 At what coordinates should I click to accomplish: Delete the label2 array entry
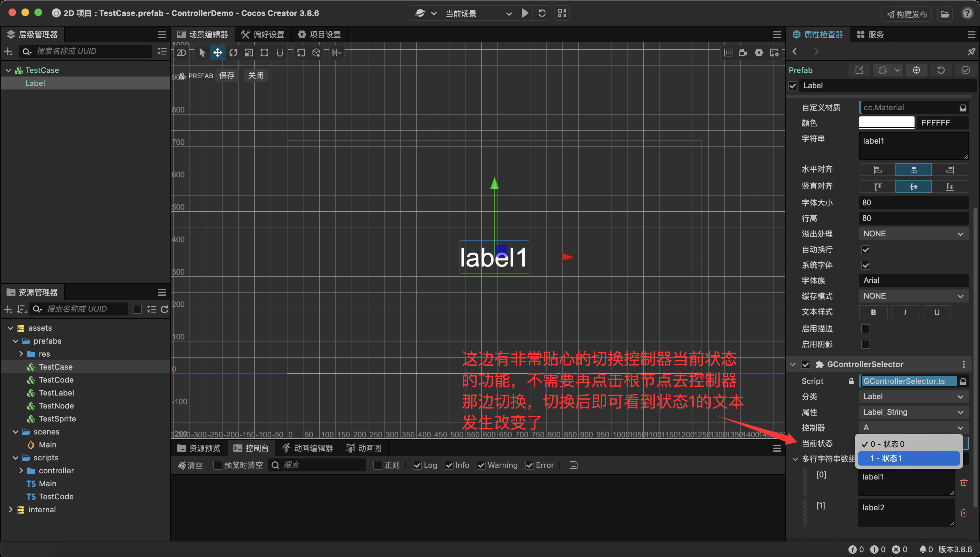pyautogui.click(x=963, y=513)
